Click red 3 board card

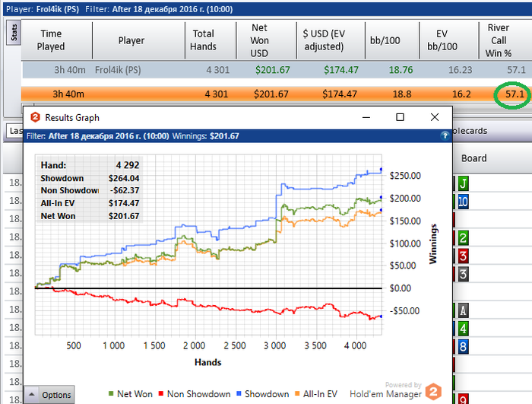[x=463, y=256]
